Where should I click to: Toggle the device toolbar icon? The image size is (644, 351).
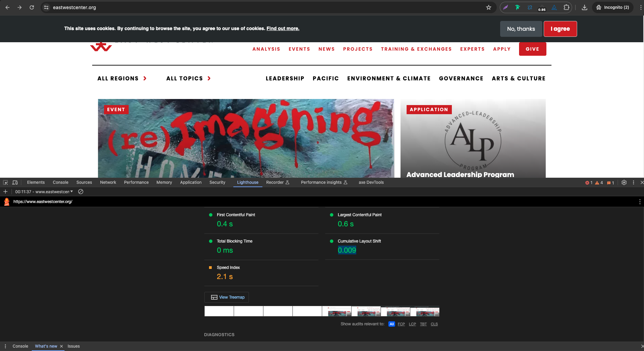[x=15, y=182]
